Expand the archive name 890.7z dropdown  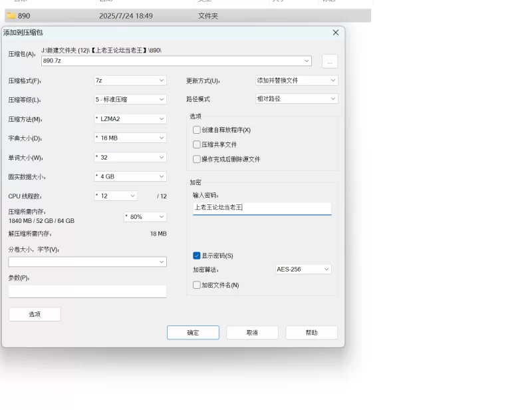tap(307, 61)
